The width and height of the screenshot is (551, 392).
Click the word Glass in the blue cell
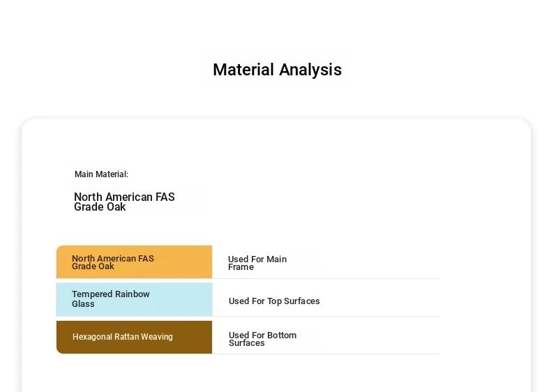(83, 304)
